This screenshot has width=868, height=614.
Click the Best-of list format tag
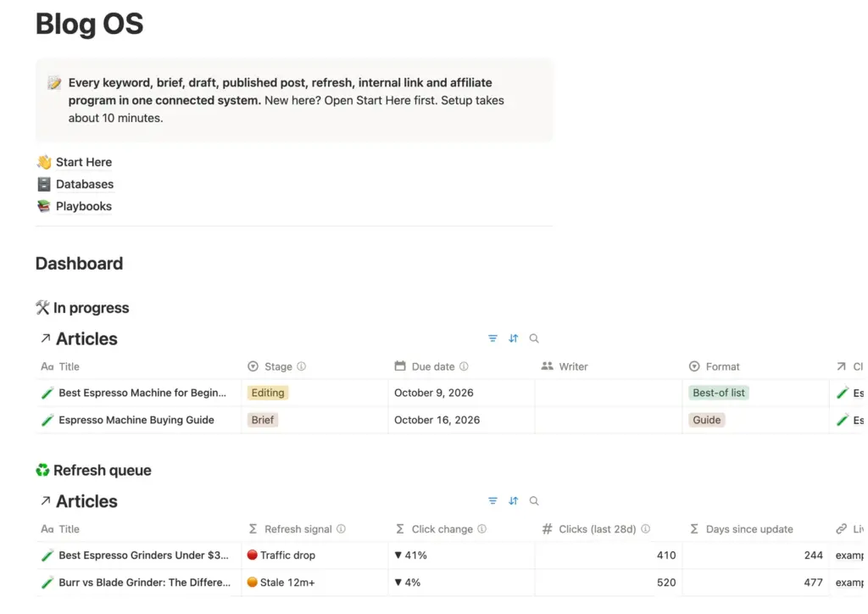(719, 394)
